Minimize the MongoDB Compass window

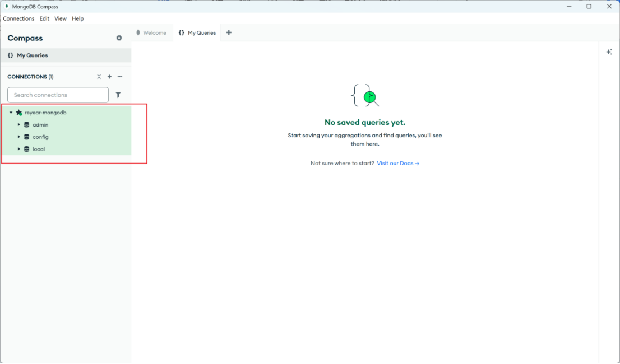click(569, 6)
